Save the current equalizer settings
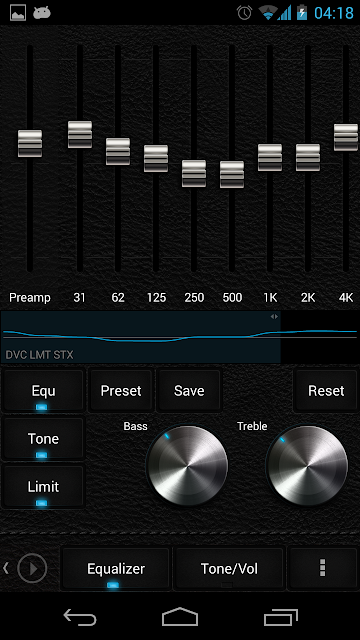Screen dimensions: 360x640 (189, 391)
